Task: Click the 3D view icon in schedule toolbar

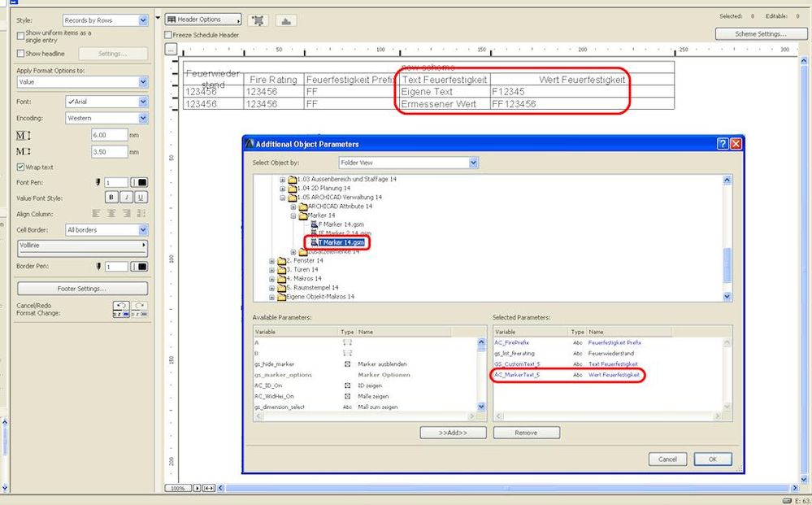Action: [286, 20]
